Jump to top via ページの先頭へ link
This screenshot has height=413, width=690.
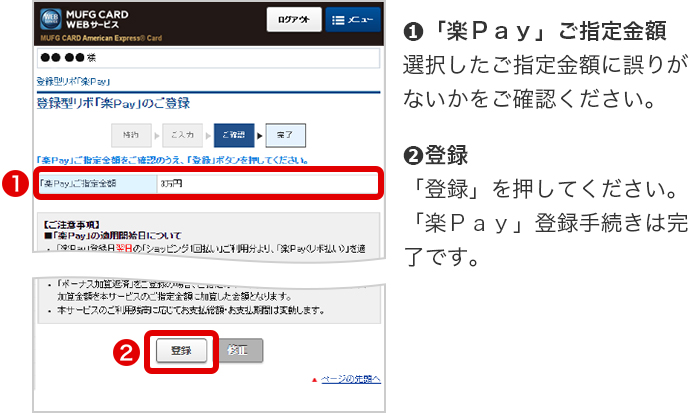pos(350,379)
